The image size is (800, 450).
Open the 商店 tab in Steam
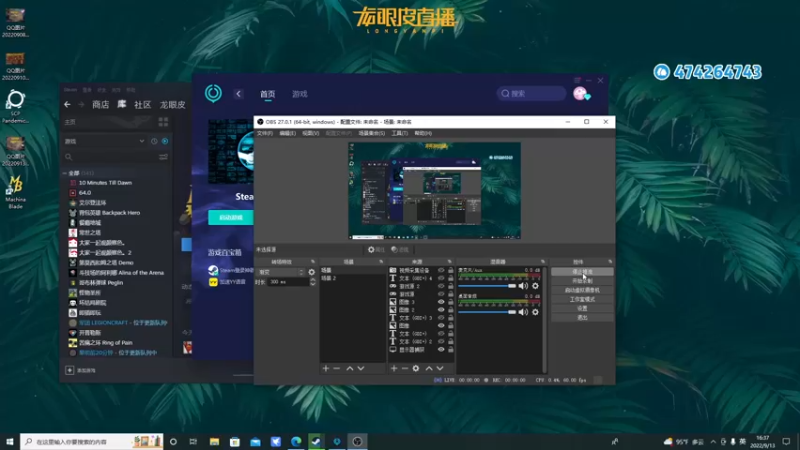click(x=101, y=105)
